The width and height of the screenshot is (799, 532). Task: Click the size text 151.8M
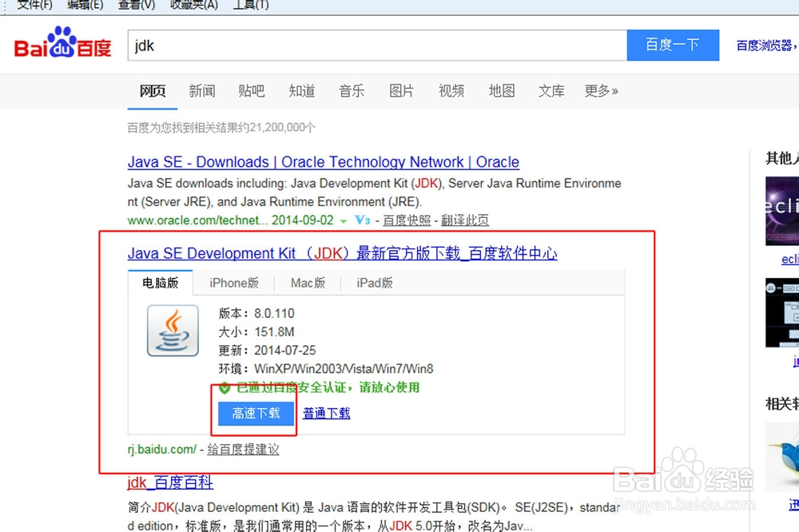point(274,332)
